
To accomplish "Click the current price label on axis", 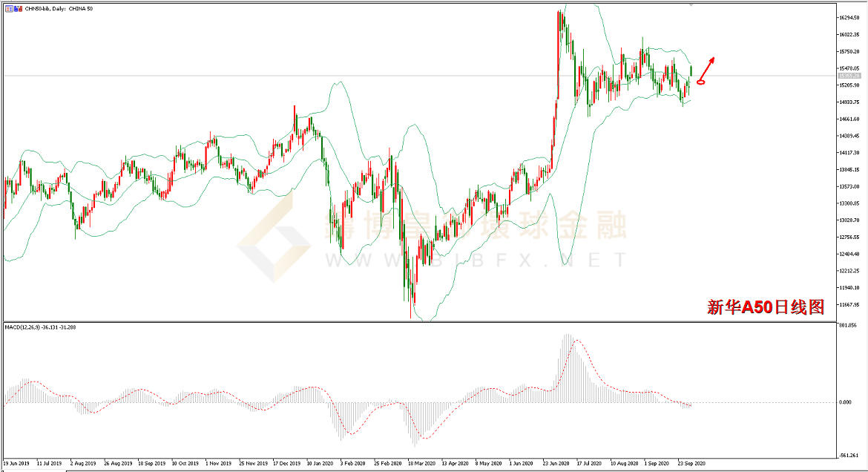I will (849, 76).
